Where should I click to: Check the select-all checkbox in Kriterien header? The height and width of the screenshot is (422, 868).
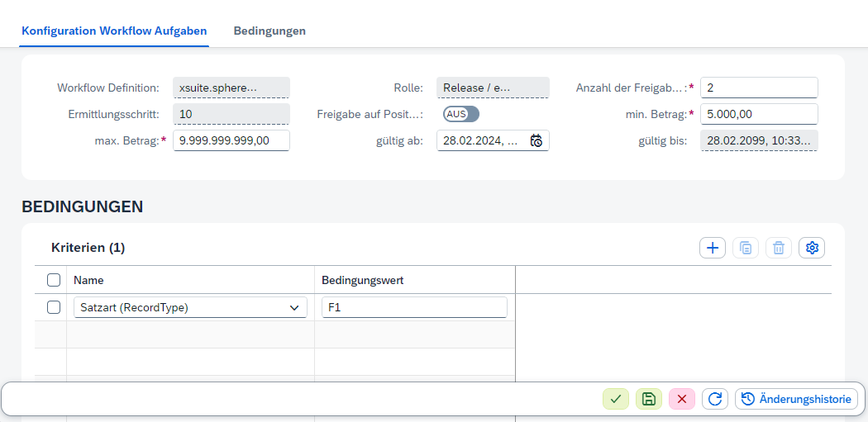pos(54,280)
